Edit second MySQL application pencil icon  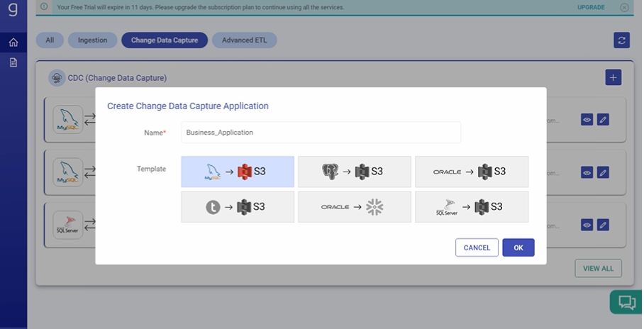click(603, 172)
